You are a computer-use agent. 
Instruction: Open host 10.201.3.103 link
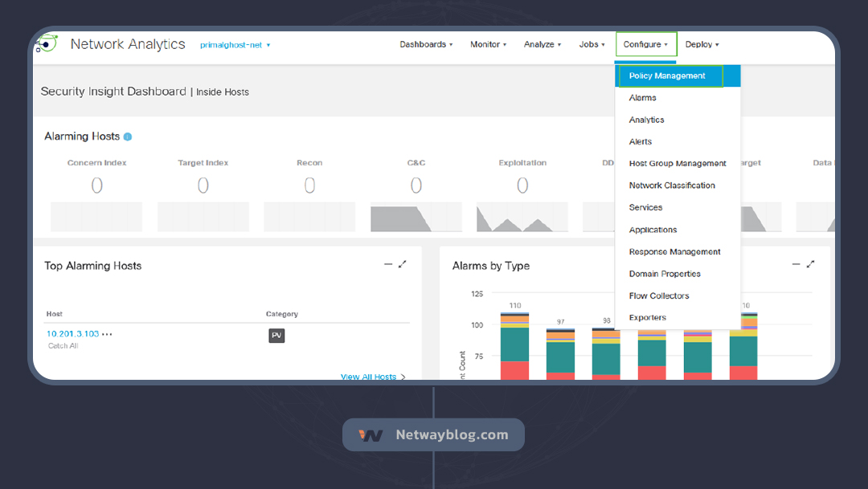point(72,334)
